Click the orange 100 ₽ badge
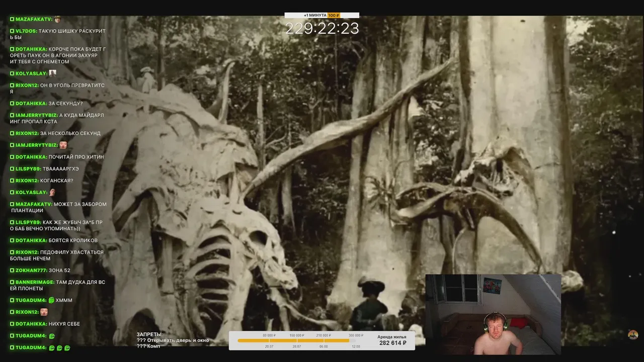Screen dimensions: 644x362 point(334,16)
